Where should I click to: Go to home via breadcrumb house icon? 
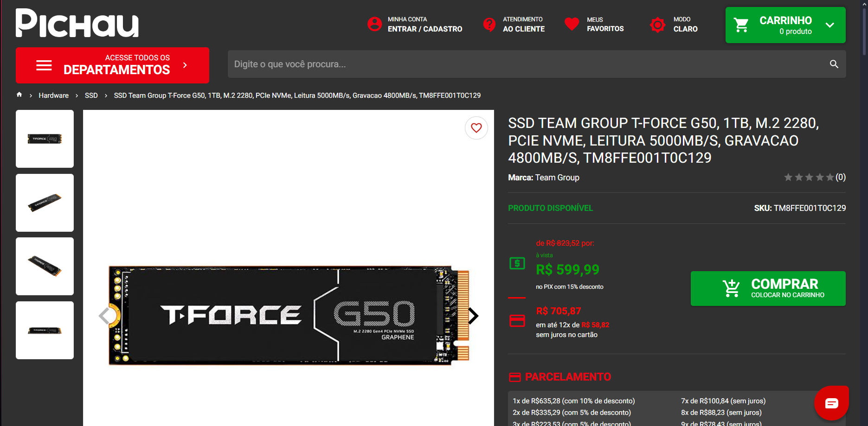(x=19, y=95)
